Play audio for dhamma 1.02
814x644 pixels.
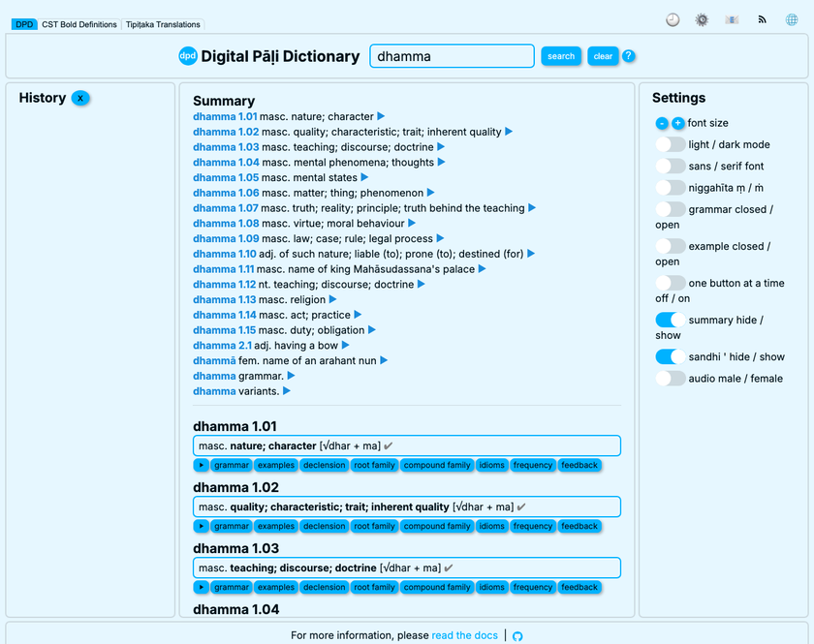(201, 526)
